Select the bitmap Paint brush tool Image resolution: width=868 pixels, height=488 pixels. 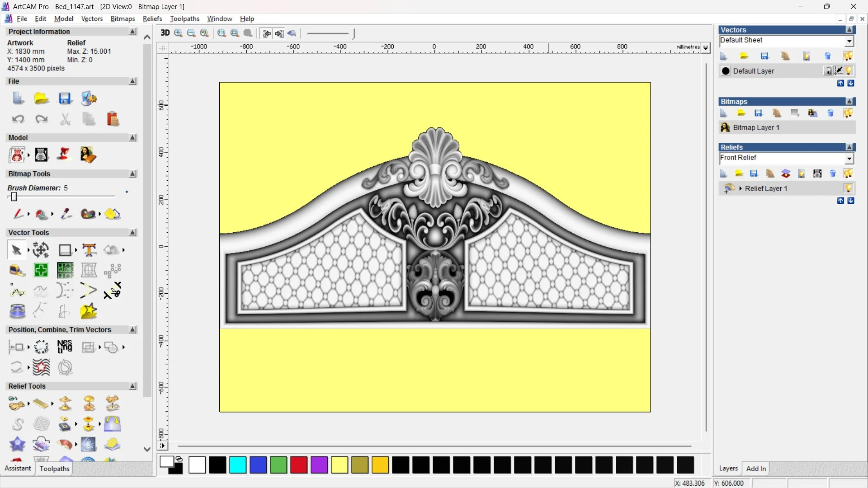tap(18, 214)
